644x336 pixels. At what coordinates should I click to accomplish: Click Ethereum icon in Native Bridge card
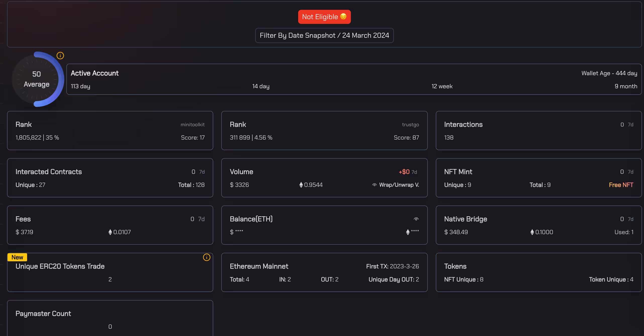tap(532, 232)
